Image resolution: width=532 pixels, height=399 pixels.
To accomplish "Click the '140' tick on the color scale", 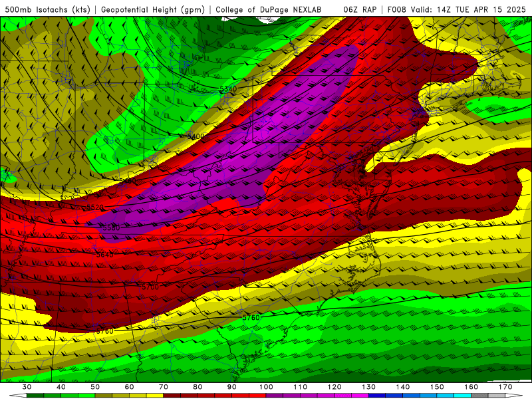I will (x=403, y=387).
